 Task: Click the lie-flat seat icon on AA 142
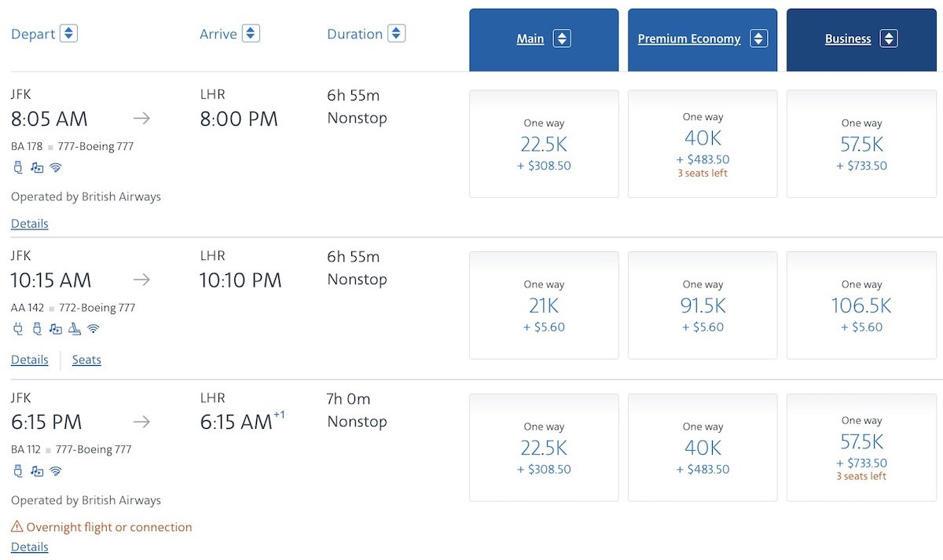(74, 329)
